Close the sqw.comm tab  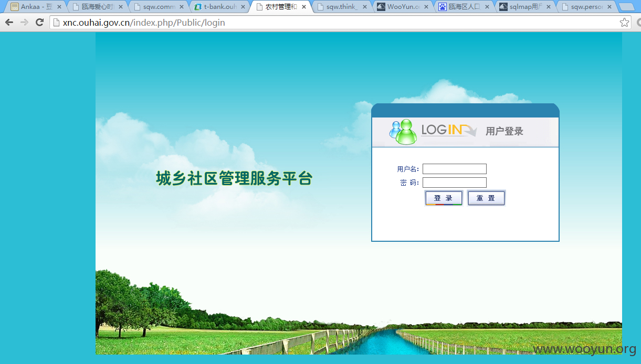182,7
